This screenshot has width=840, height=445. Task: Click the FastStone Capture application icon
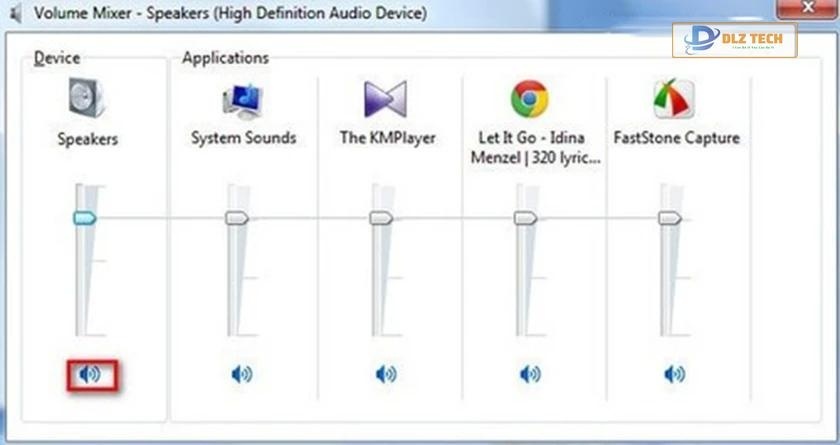[x=674, y=99]
